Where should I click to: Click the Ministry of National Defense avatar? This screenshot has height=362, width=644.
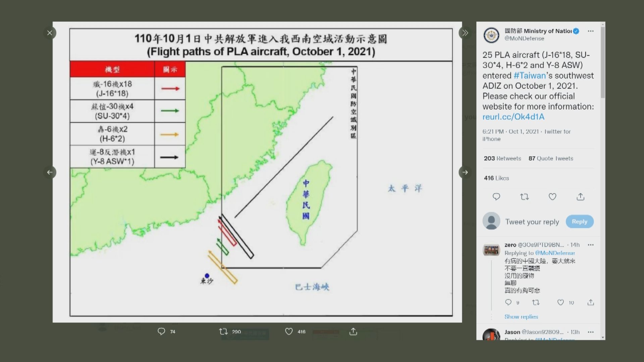click(491, 35)
